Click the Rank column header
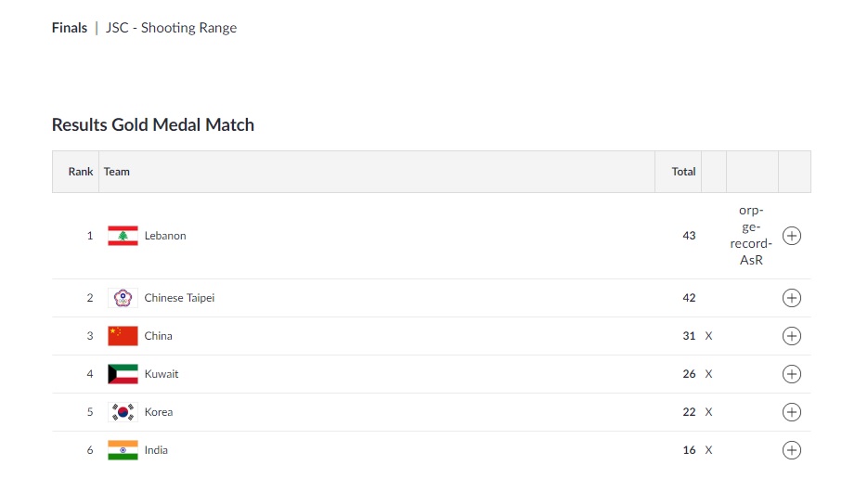The height and width of the screenshot is (504, 842). tap(81, 172)
